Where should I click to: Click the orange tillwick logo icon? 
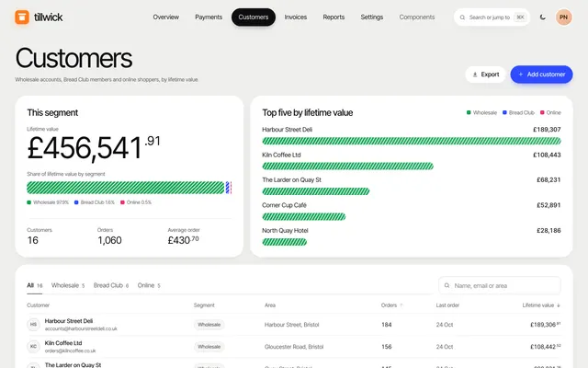[x=22, y=17]
